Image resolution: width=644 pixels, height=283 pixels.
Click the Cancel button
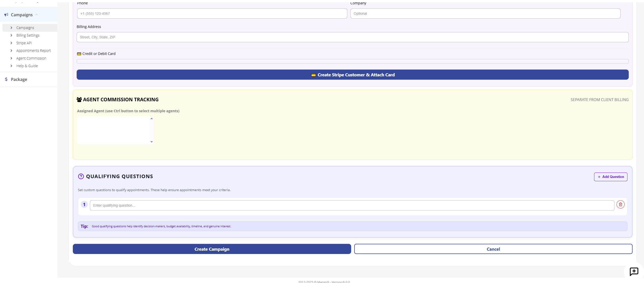493,249
